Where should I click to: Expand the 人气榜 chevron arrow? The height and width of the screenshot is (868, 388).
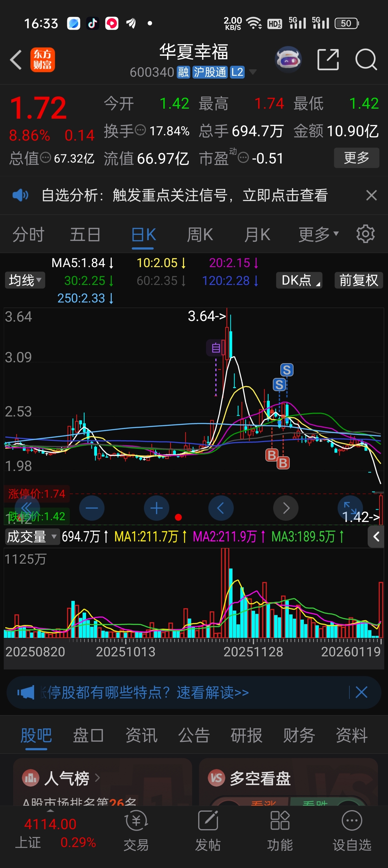(97, 778)
